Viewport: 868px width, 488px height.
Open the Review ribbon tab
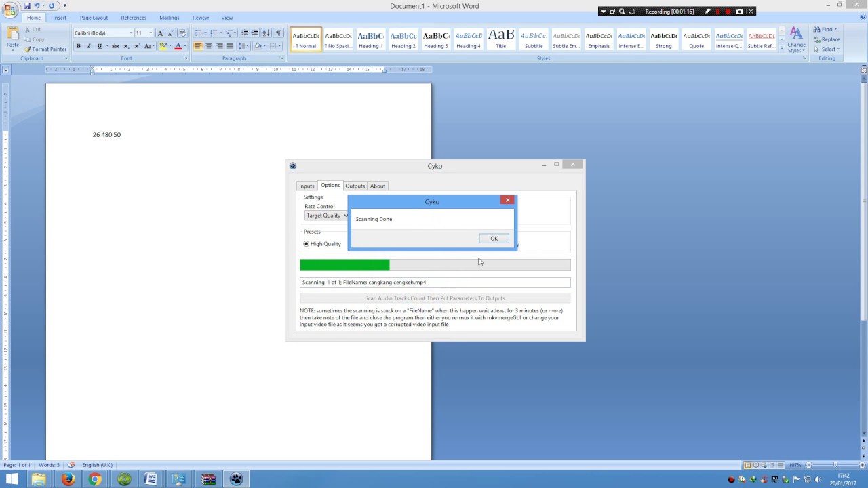click(x=201, y=18)
